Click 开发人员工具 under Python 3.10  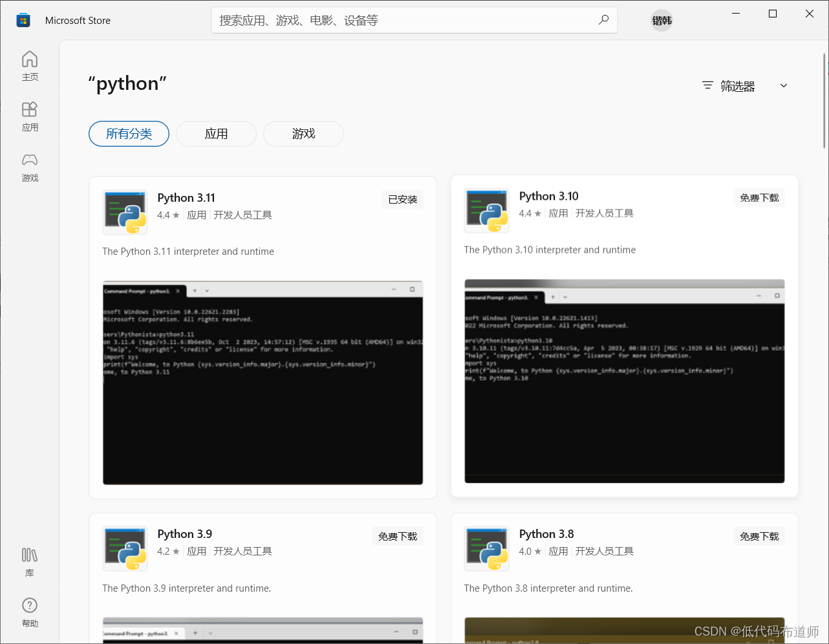coord(605,213)
